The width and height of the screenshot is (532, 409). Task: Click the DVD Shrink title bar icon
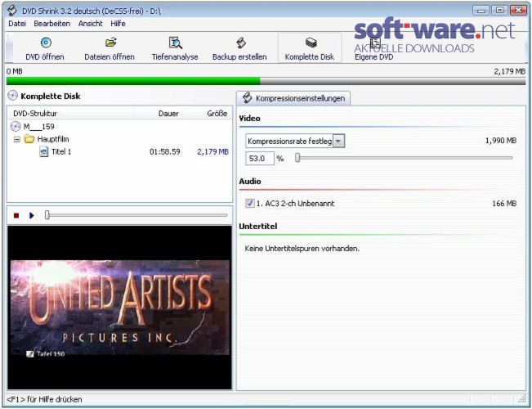click(12, 11)
